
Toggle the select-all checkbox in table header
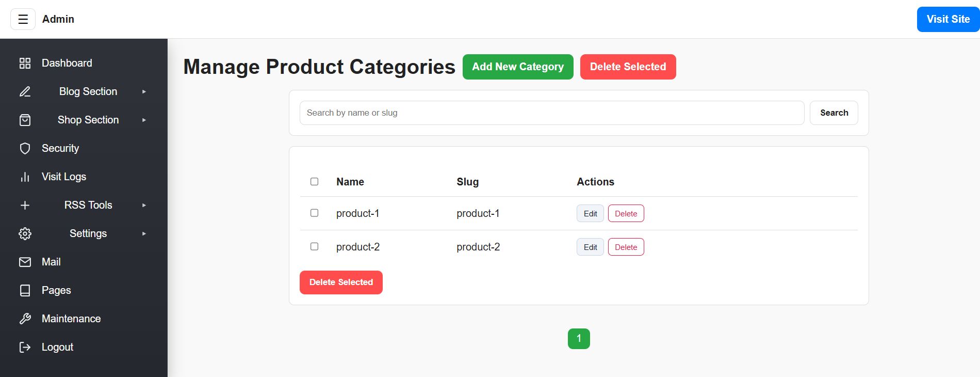coord(314,182)
